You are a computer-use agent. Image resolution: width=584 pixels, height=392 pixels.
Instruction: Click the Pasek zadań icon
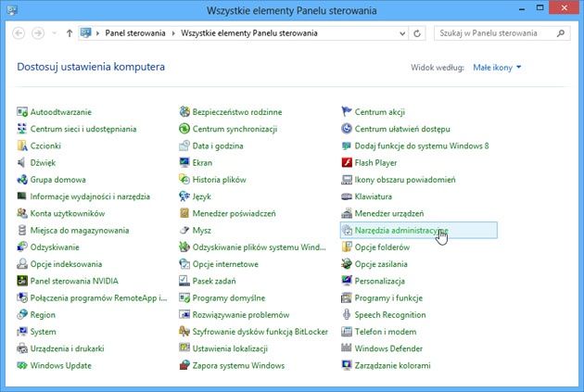184,281
